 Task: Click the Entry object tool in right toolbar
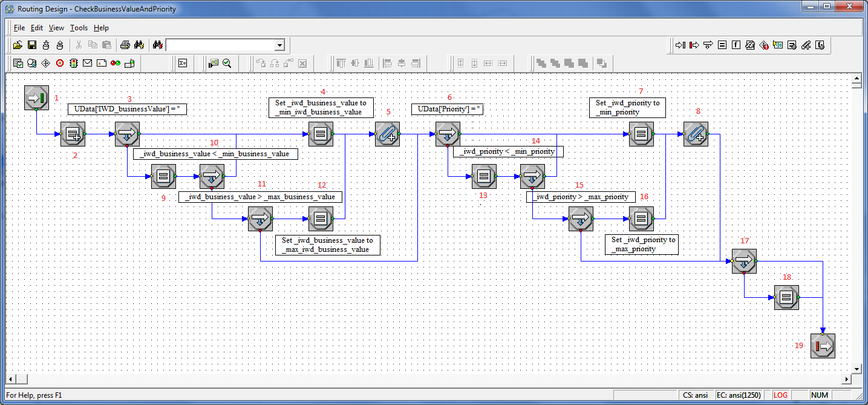(x=680, y=45)
